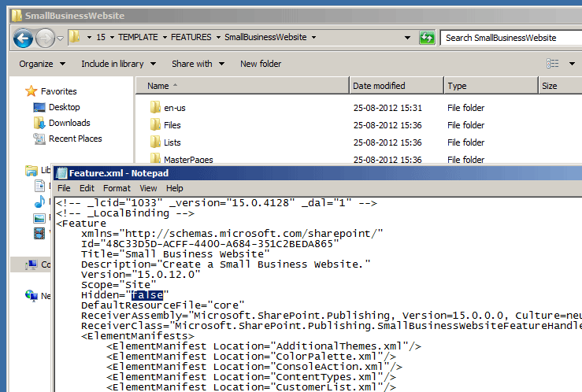Expand the arrow after FEATURES
Screen dimensions: 582x392
[x=218, y=38]
